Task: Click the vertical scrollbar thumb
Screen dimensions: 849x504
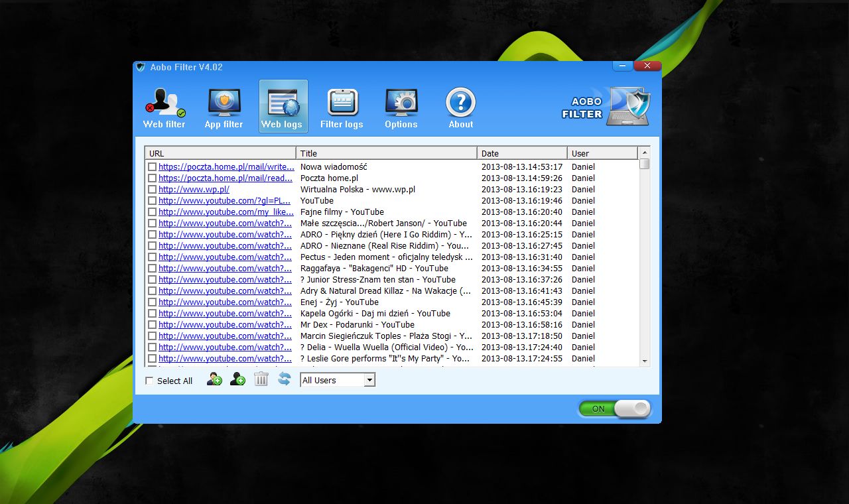Action: pyautogui.click(x=645, y=164)
